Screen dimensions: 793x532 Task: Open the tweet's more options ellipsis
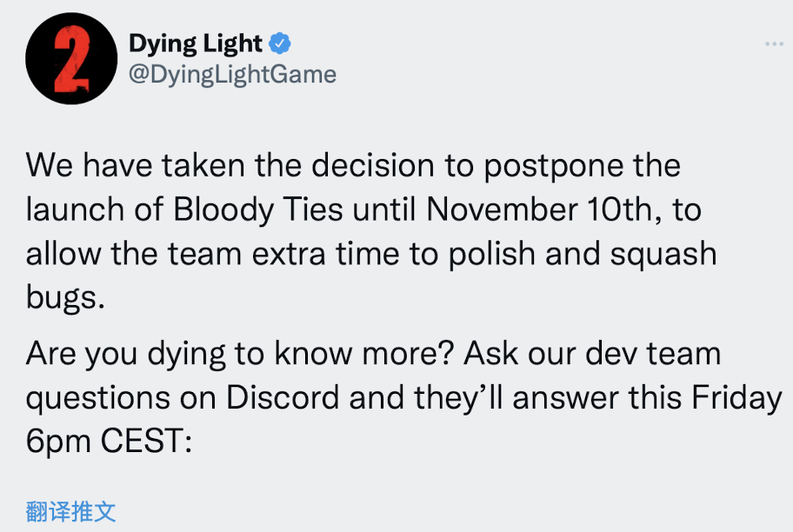pos(773,43)
